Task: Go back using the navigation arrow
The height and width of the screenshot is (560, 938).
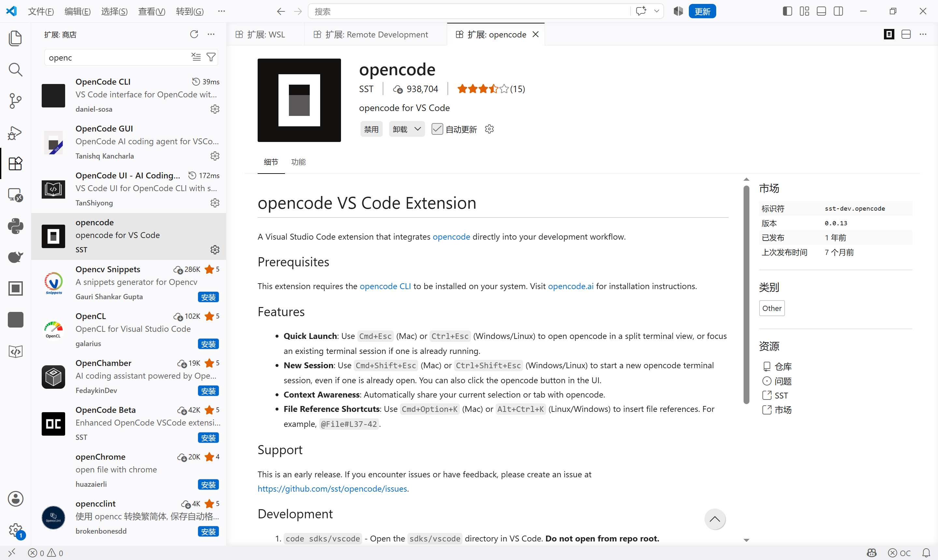Action: (x=281, y=11)
